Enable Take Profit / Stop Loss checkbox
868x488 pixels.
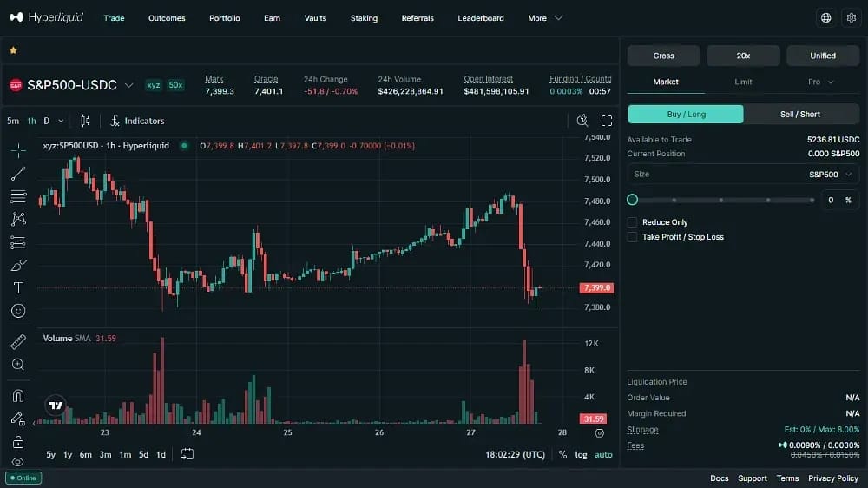632,237
